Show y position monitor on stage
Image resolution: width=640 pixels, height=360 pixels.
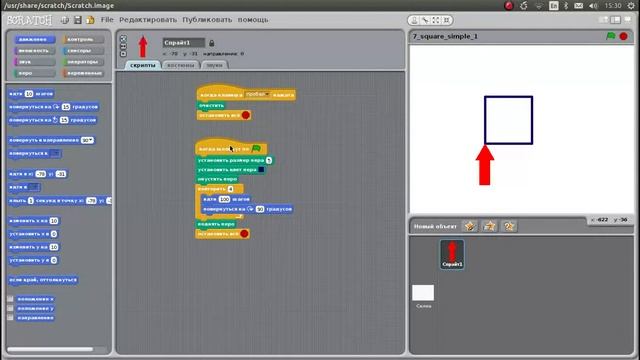point(10,309)
